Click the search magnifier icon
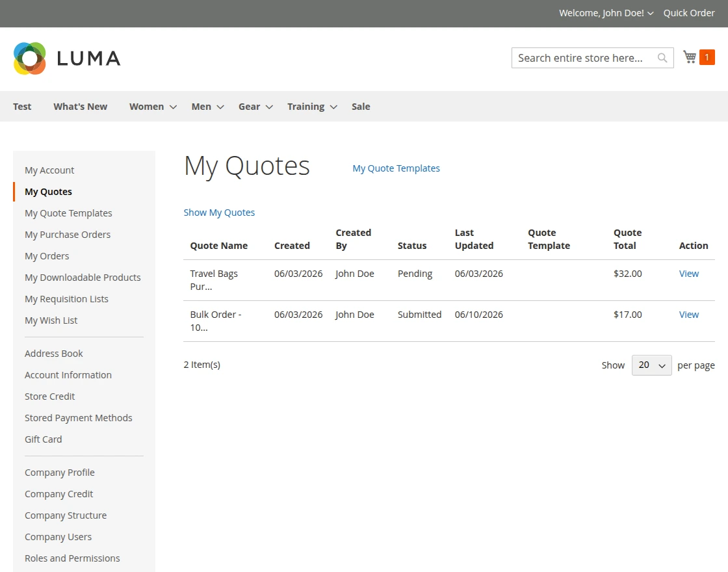 [x=662, y=58]
